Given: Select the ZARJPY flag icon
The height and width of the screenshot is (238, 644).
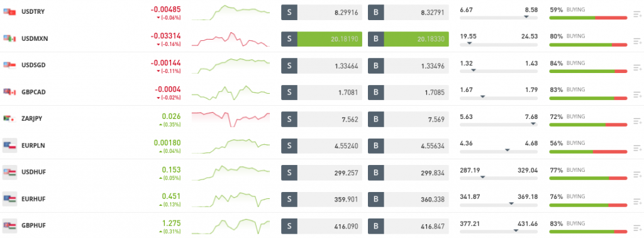Looking at the screenshot, I should pos(9,118).
